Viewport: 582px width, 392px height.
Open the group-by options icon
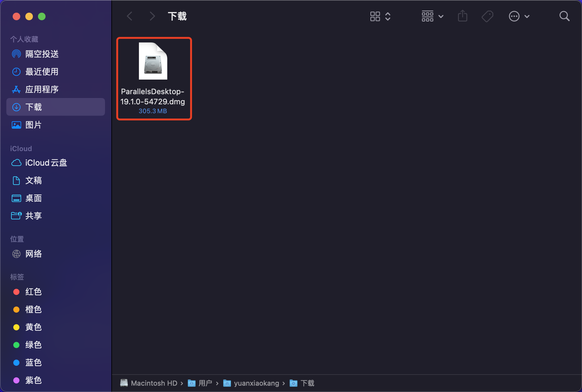[428, 16]
